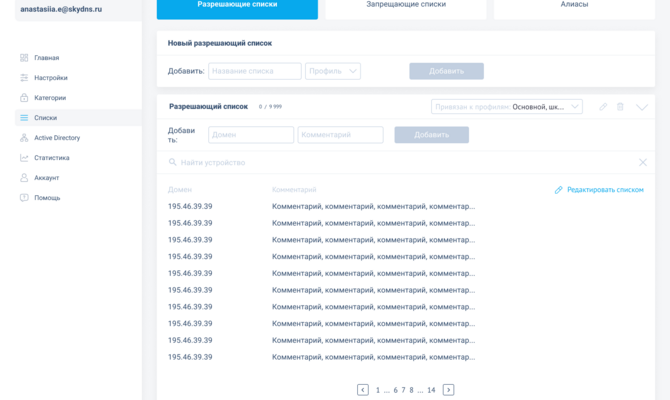The height and width of the screenshot is (400, 670).
Task: Go to page 6
Action: [x=395, y=390]
